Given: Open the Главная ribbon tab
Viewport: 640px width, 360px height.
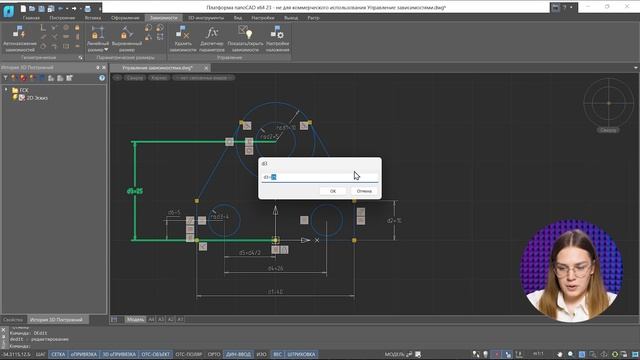Looking at the screenshot, I should 31,18.
